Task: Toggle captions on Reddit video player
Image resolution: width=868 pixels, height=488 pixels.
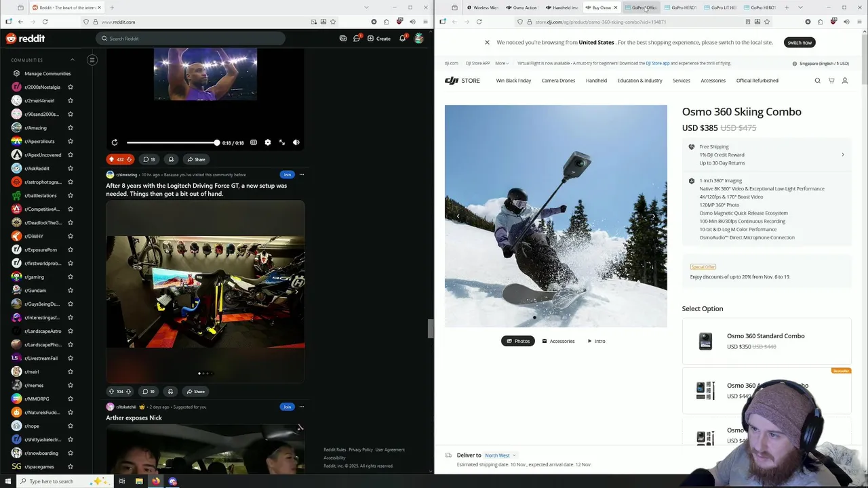Action: [254, 142]
